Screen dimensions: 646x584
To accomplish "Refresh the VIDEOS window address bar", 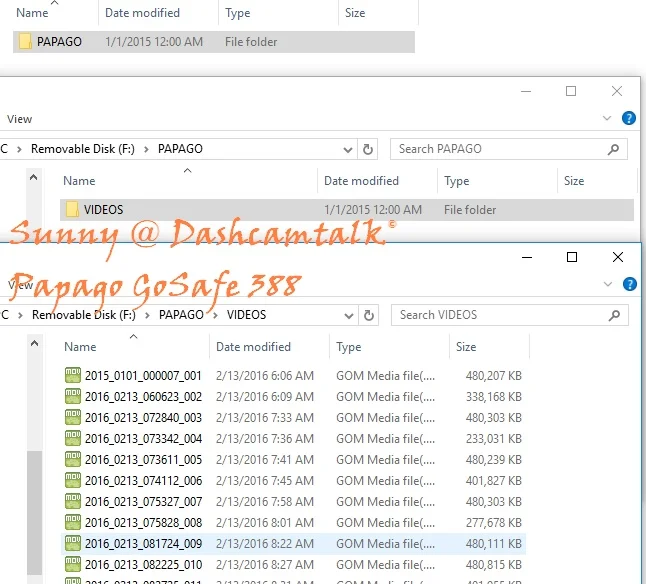I will [x=369, y=315].
